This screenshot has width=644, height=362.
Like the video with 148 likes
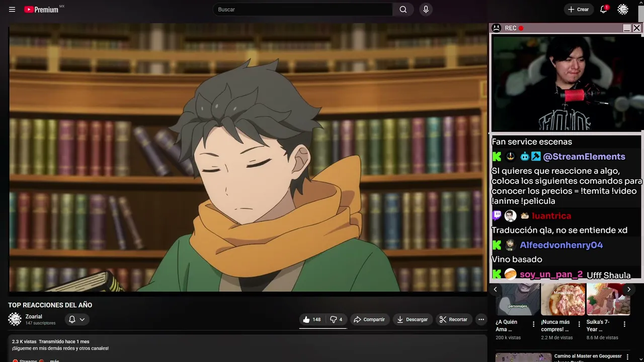click(311, 319)
